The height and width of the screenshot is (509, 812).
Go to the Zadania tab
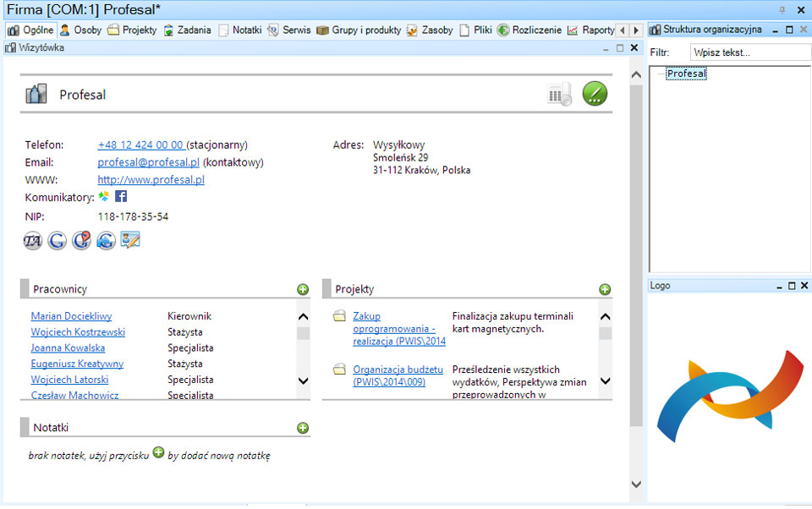coord(188,30)
